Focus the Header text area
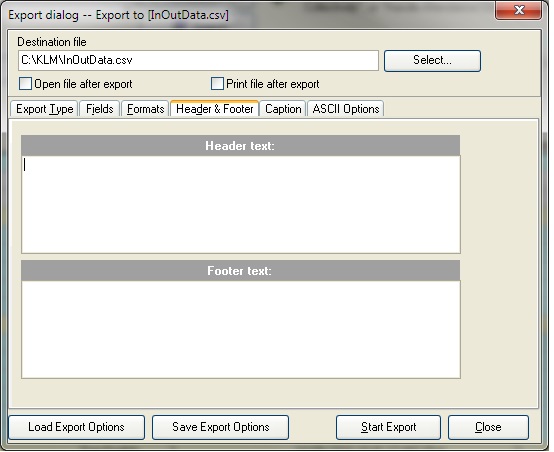The image size is (554, 452). pyautogui.click(x=241, y=205)
